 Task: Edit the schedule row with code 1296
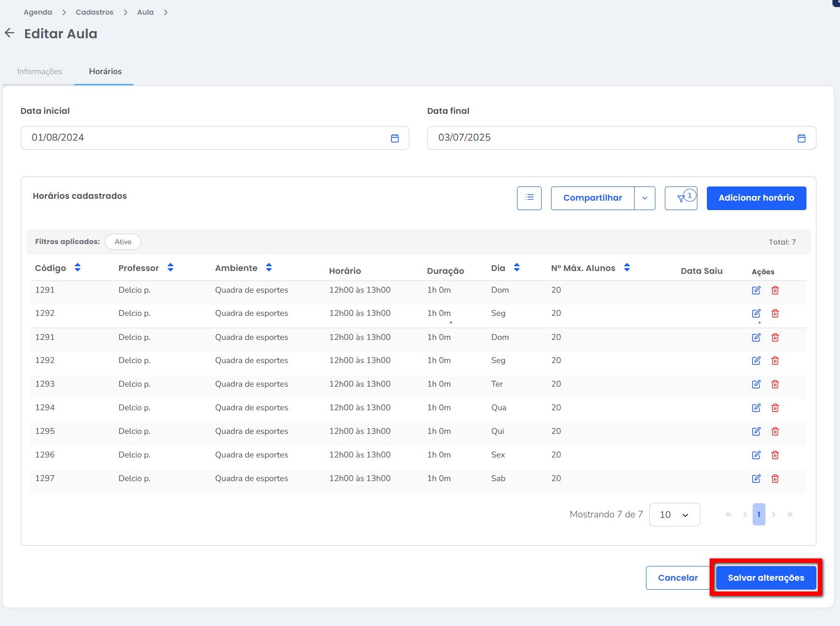[x=756, y=455]
